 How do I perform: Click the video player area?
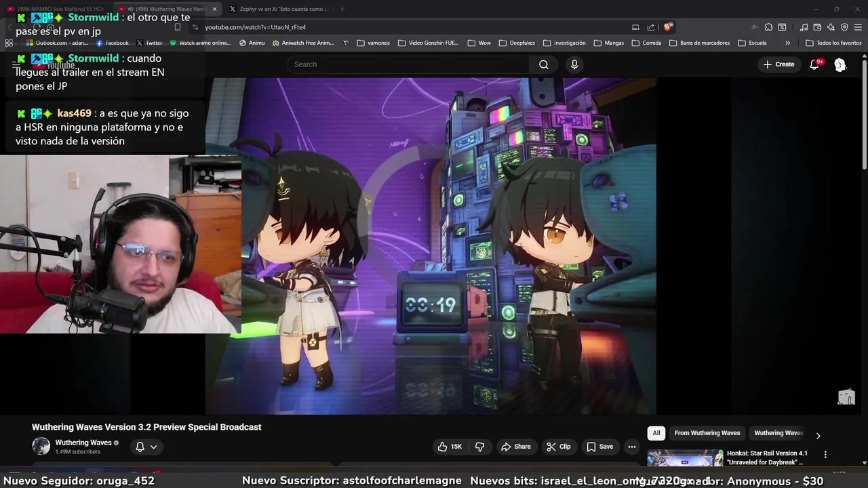[x=431, y=245]
